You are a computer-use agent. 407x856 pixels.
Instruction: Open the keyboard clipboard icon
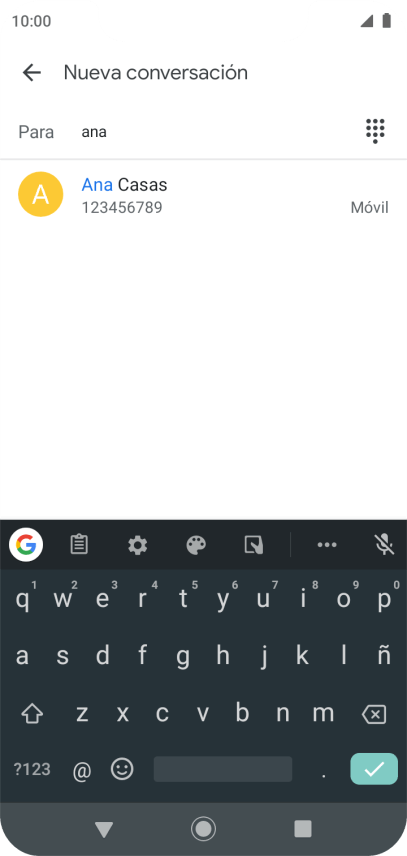79,545
